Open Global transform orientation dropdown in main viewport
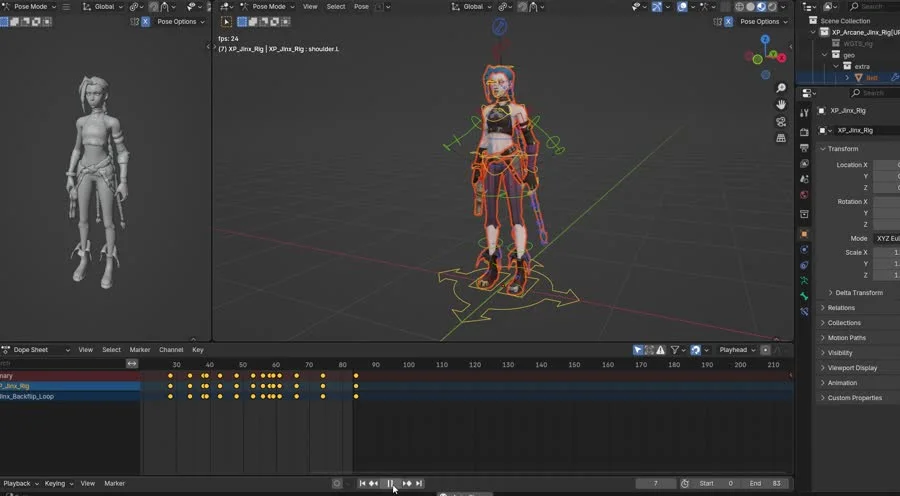Image resolution: width=900 pixels, height=496 pixels. click(x=471, y=7)
